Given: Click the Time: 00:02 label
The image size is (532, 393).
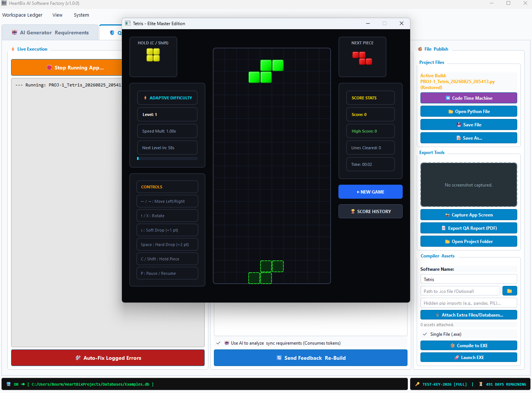Looking at the screenshot, I should pos(371,164).
